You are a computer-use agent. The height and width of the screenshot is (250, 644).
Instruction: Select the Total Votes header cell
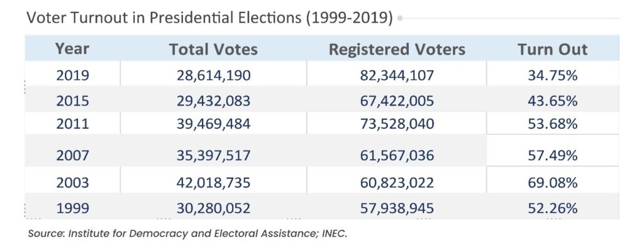pos(213,49)
